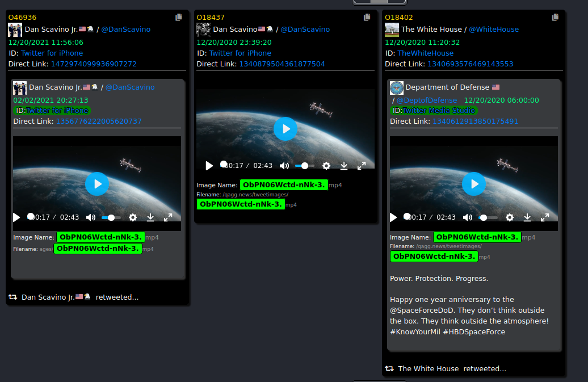Mute the O18402 video audio
588x382 pixels.
pos(468,217)
